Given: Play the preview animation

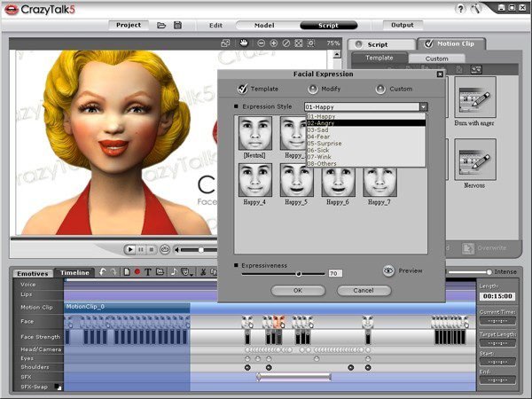Looking at the screenshot, I should pyautogui.click(x=129, y=250).
